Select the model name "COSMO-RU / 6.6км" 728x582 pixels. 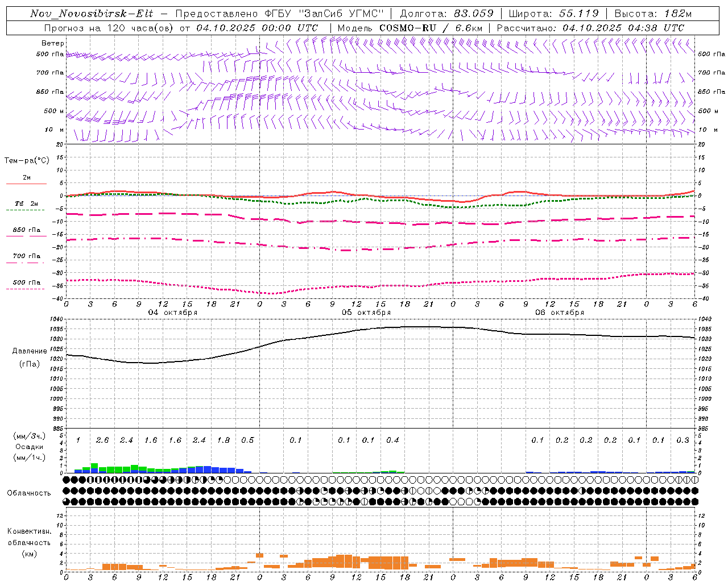tap(431, 28)
